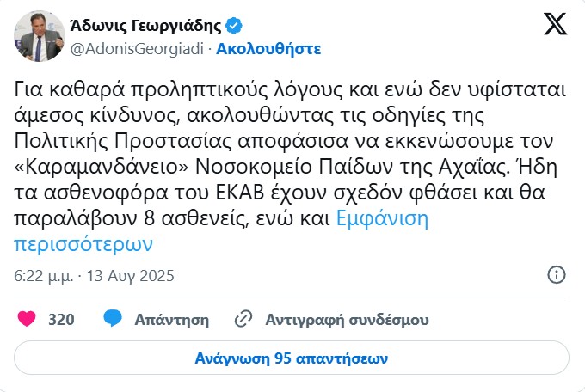The image size is (585, 392).
Task: Open the tweet info icon
Action: (x=557, y=275)
